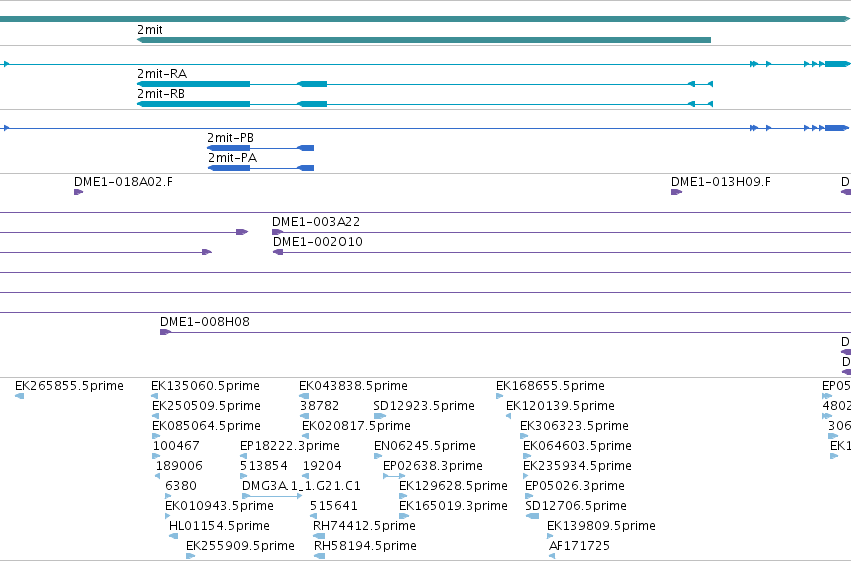Click the EK043838.5prime EST label
The width and height of the screenshot is (851, 561).
(x=353, y=386)
